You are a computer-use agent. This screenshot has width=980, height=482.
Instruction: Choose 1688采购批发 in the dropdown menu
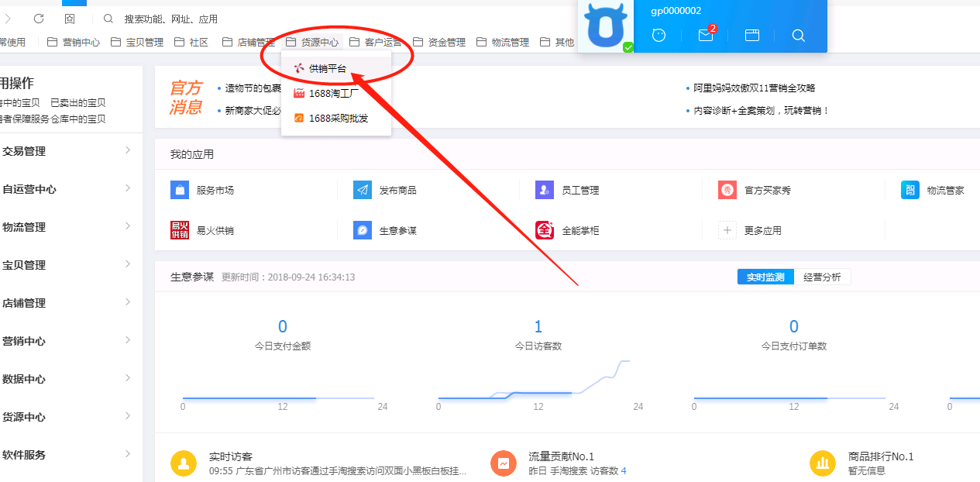tap(338, 119)
